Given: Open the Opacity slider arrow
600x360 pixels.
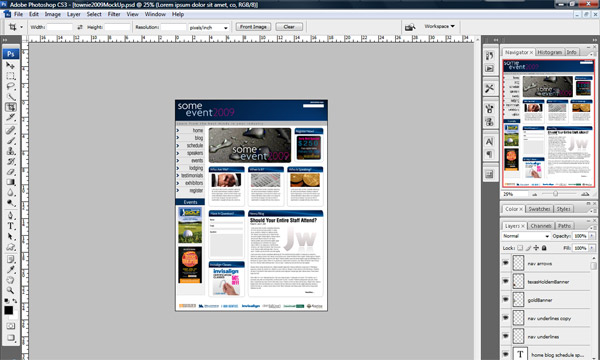Looking at the screenshot, I should 592,236.
